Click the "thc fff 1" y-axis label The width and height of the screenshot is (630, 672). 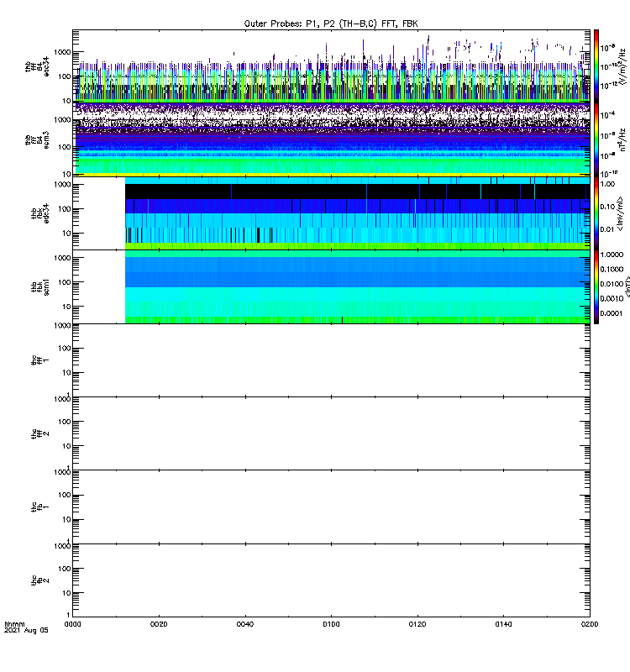pos(39,360)
